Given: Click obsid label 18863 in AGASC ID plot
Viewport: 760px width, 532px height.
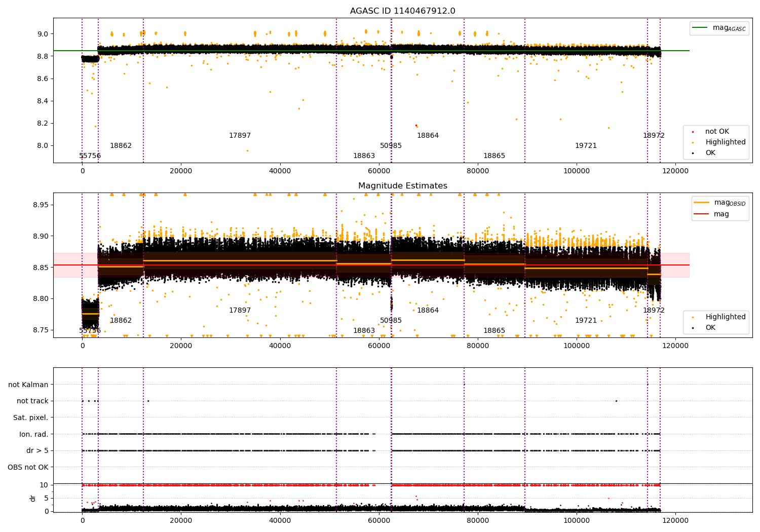Looking at the screenshot, I should coord(364,156).
